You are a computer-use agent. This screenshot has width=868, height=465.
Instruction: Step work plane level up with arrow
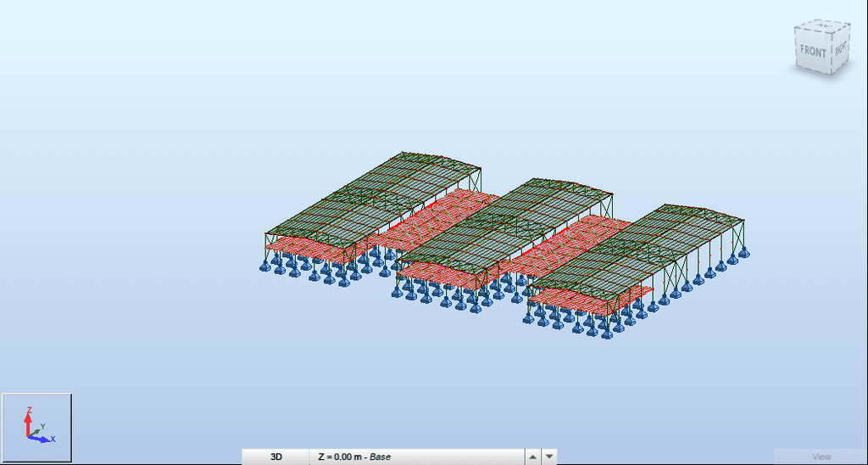click(532, 457)
